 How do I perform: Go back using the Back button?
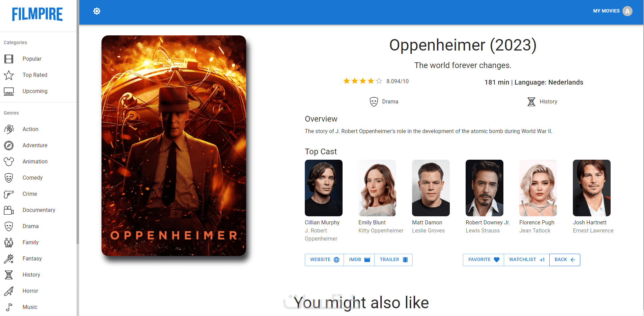pos(565,260)
